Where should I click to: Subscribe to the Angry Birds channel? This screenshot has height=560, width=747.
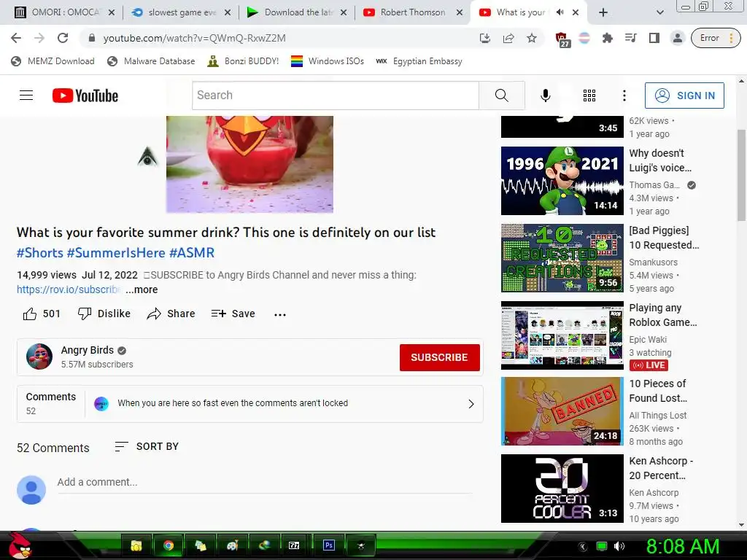[439, 357]
